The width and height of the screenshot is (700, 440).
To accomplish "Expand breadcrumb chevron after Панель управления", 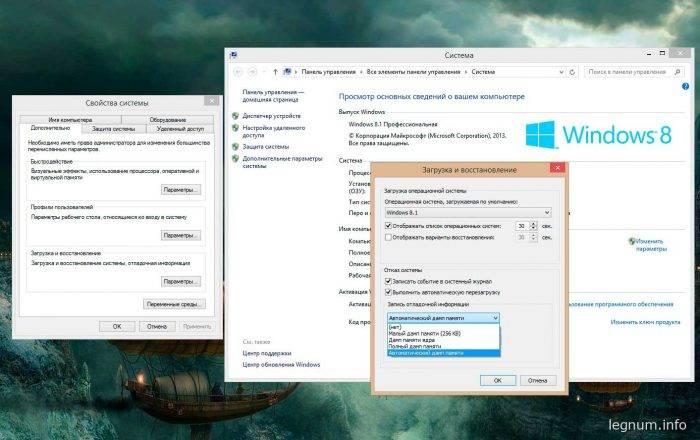I will [361, 72].
